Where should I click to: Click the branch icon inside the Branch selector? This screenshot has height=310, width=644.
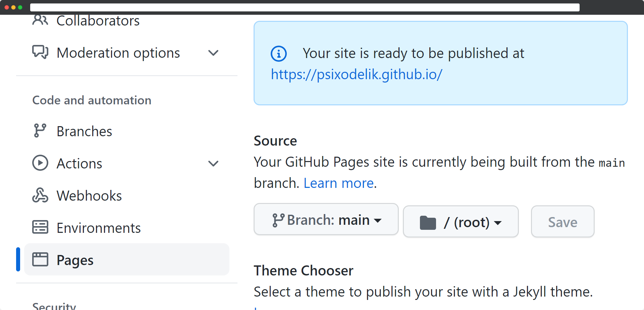point(279,219)
